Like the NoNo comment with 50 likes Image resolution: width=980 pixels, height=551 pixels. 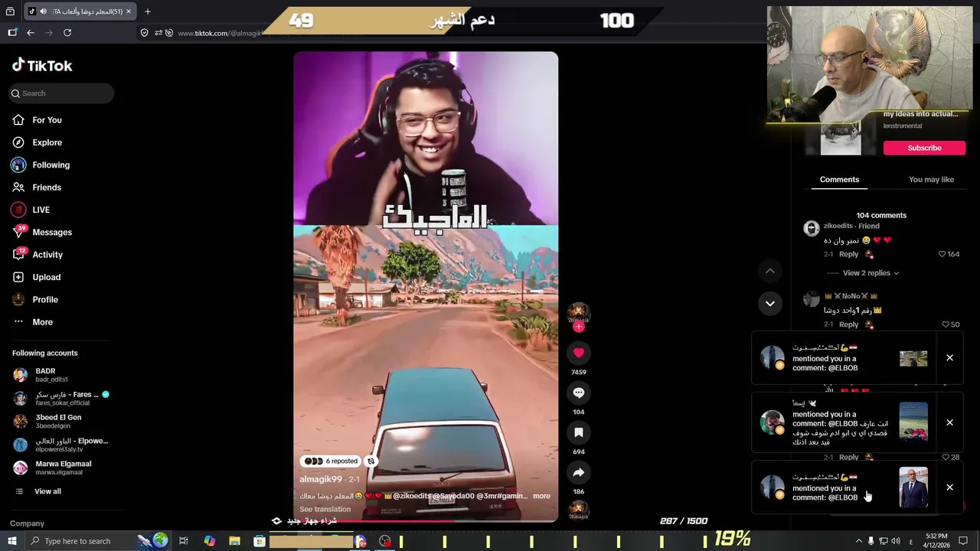click(946, 324)
